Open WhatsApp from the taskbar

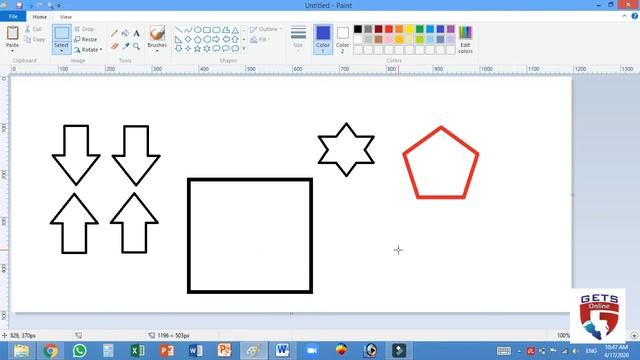pos(80,351)
